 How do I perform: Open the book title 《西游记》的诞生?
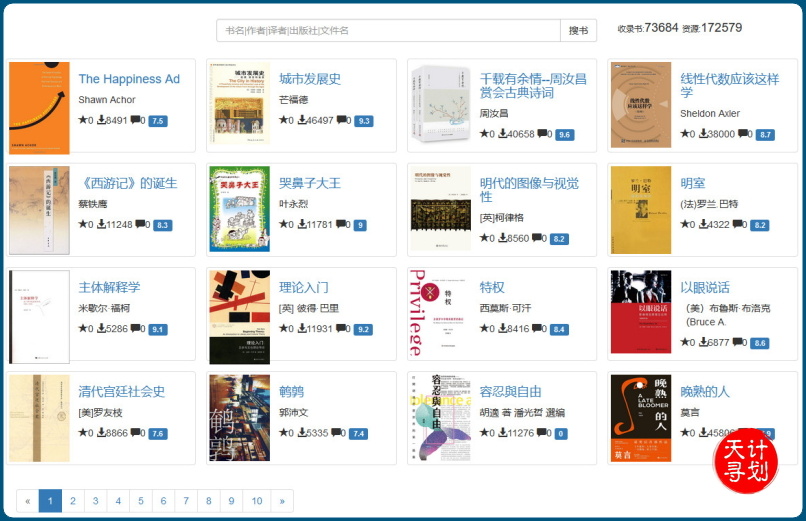[x=127, y=183]
